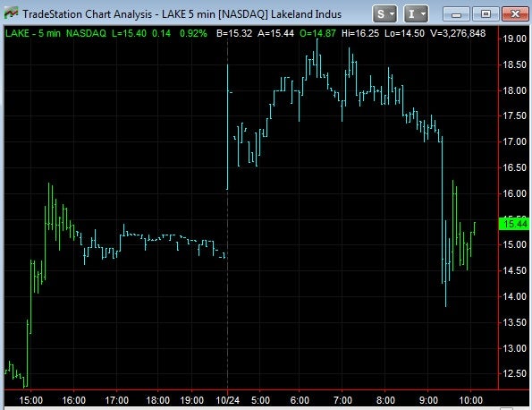Close the LAKE chart window
Viewport: 532px width, 410px height.
coord(515,14)
